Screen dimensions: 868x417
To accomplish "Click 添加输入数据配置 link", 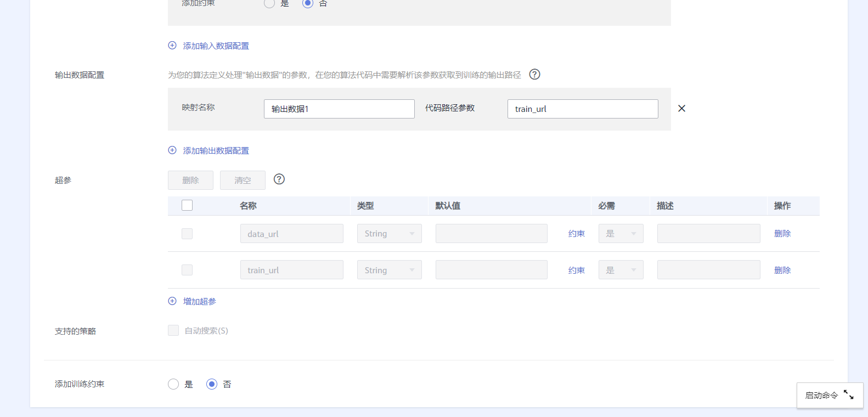I will pyautogui.click(x=216, y=46).
